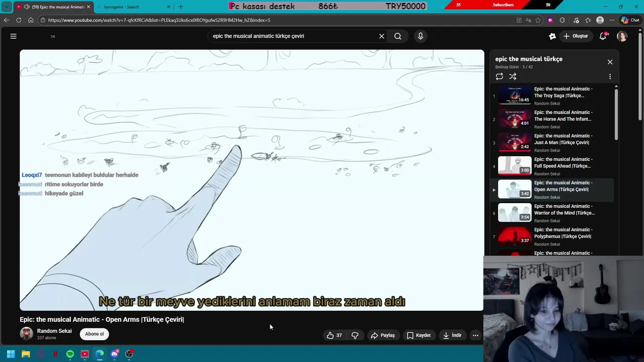Play The Troy Saga playlist video
The width and height of the screenshot is (644, 362).
click(552, 96)
